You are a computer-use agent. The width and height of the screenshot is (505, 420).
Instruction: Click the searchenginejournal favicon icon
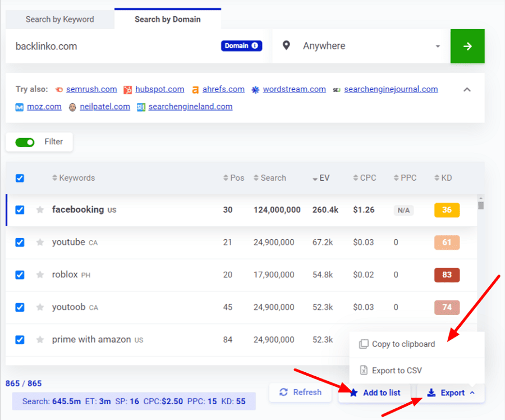click(337, 90)
